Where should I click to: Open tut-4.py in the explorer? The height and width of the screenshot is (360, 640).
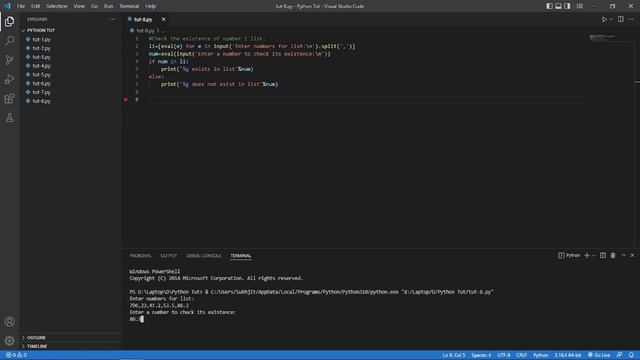click(x=42, y=66)
